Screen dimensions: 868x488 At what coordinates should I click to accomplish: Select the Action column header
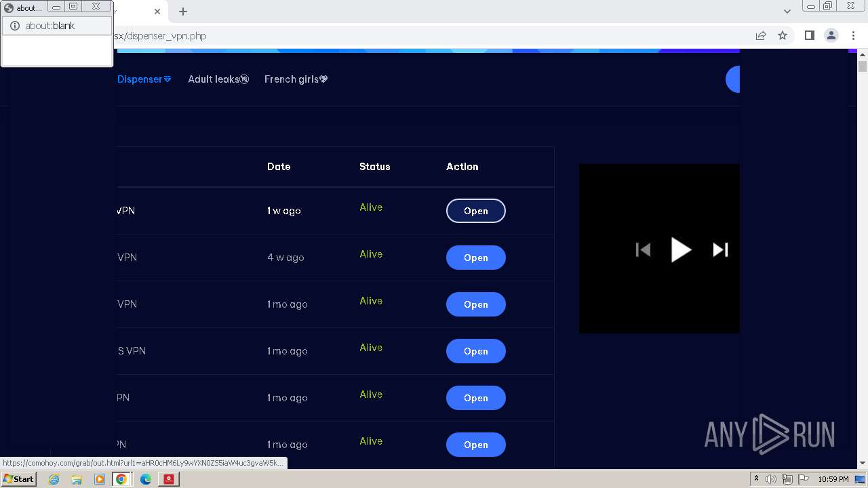coord(462,167)
